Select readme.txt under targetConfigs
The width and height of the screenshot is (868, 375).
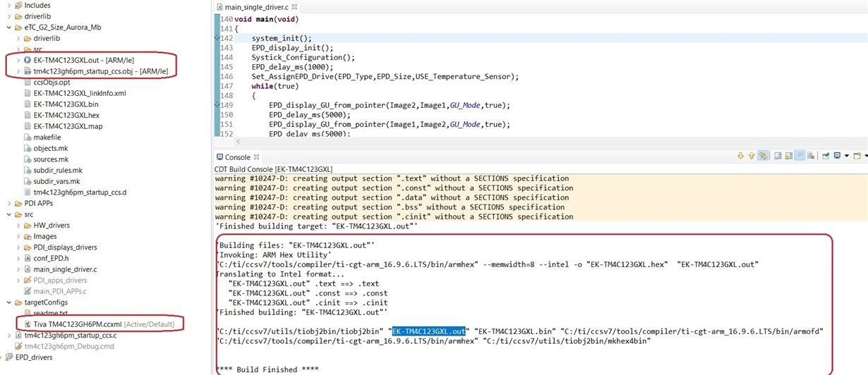(x=51, y=312)
